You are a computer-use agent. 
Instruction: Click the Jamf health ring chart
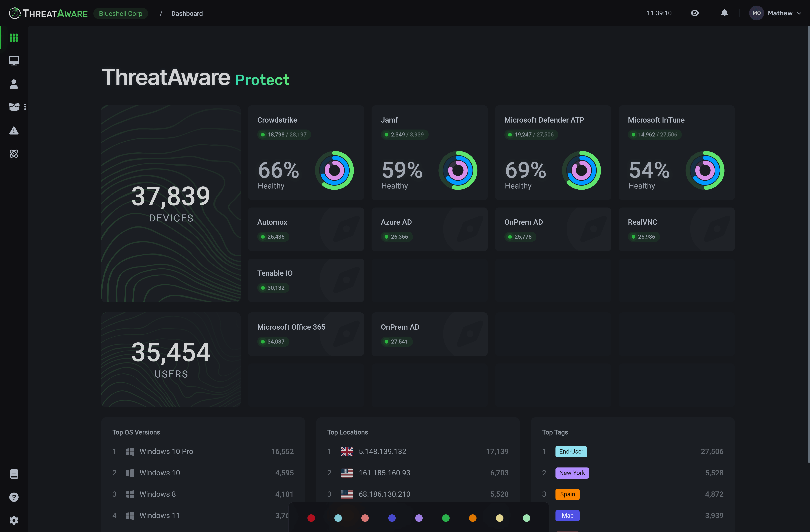point(458,170)
